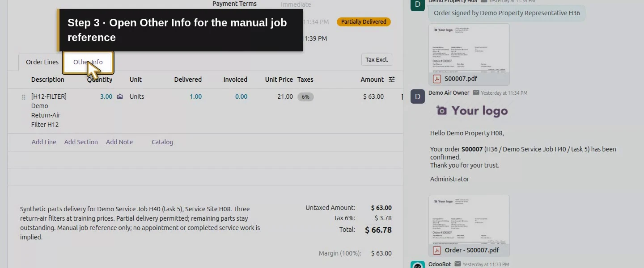The height and width of the screenshot is (268, 644).
Task: Click Add Section link
Action: pos(81,142)
